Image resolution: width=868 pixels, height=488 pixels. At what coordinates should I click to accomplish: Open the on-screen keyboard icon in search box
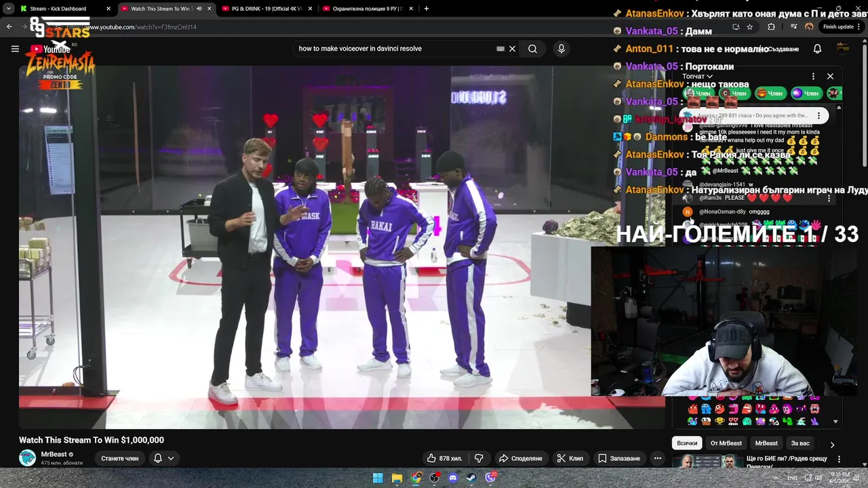[x=500, y=49]
